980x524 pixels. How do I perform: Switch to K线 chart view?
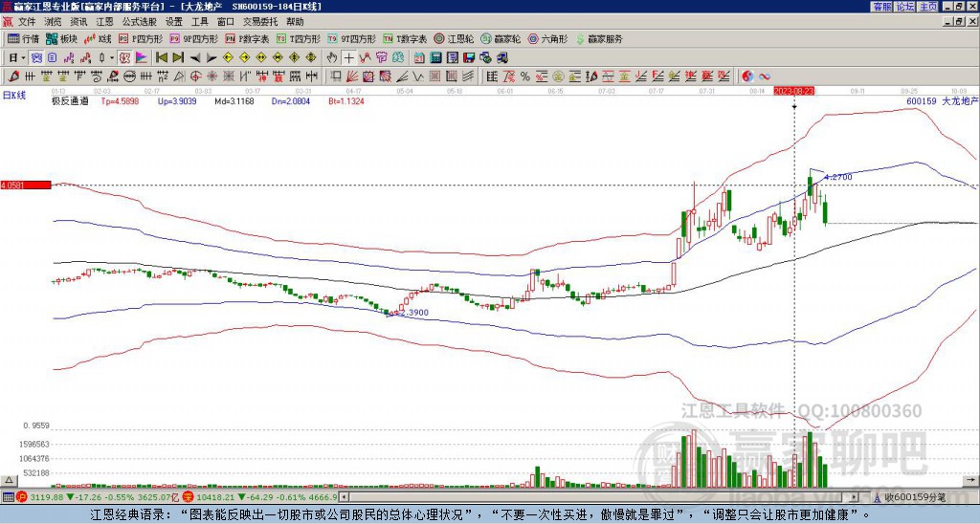pos(98,38)
